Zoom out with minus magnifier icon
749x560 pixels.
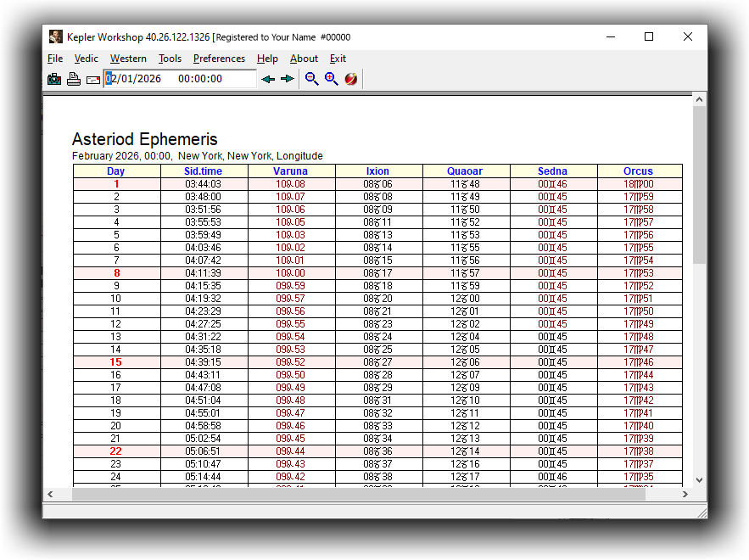311,79
